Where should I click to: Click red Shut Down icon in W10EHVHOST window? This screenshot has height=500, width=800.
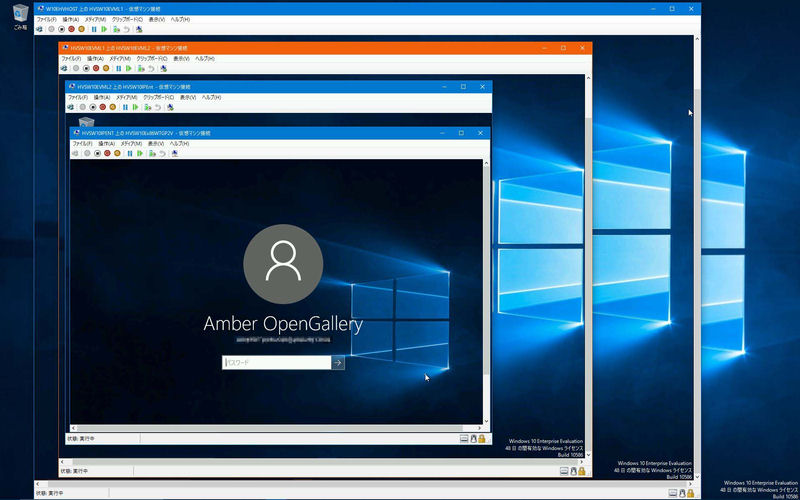[x=71, y=29]
